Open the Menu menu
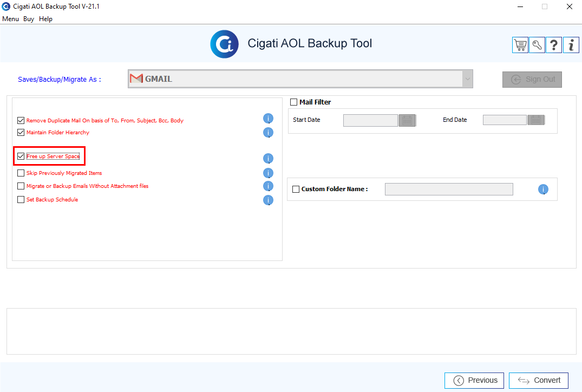This screenshot has height=392, width=582. (x=10, y=19)
